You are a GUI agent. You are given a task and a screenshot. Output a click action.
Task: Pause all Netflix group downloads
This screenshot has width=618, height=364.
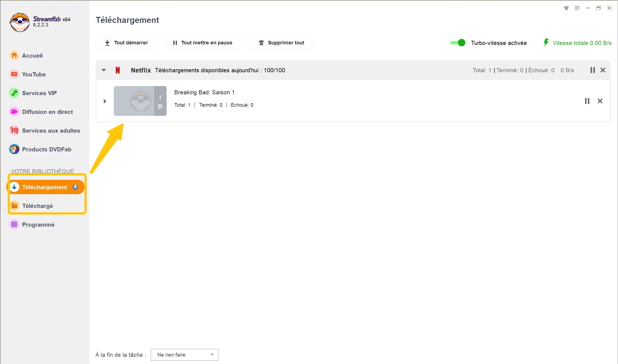point(593,70)
